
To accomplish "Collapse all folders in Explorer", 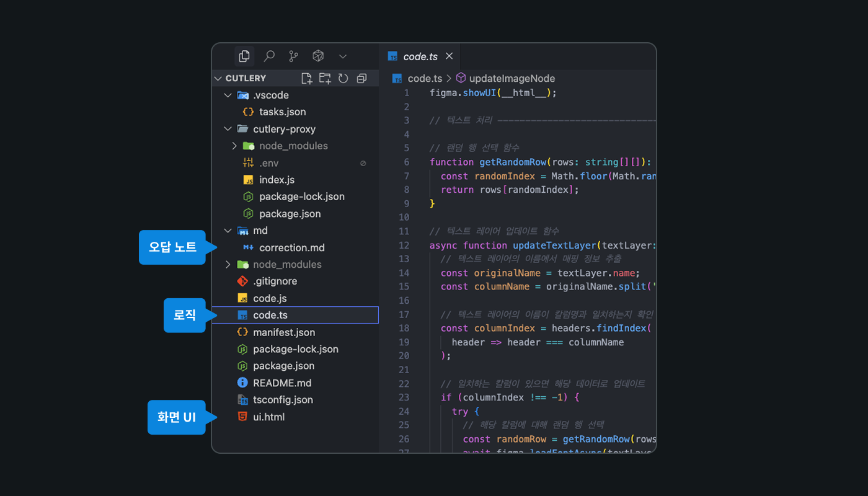I will tap(362, 78).
